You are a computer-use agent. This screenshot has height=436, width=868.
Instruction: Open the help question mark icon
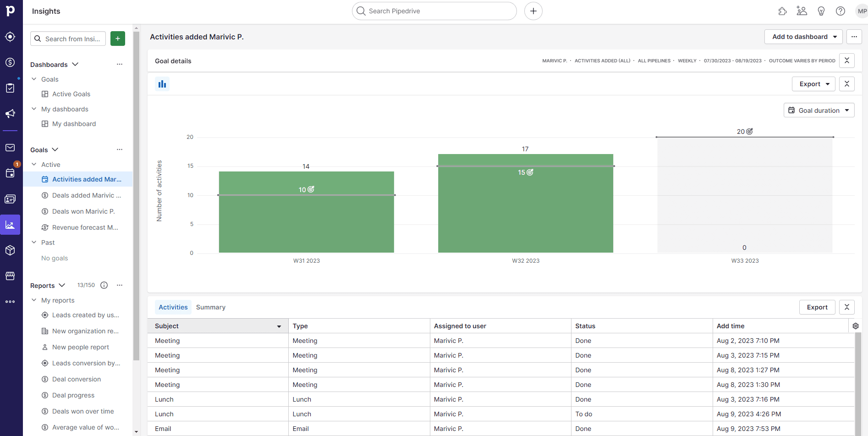point(841,11)
